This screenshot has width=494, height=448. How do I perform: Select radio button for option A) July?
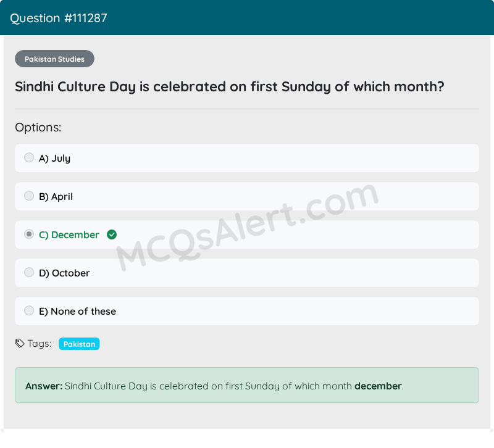pyautogui.click(x=29, y=157)
